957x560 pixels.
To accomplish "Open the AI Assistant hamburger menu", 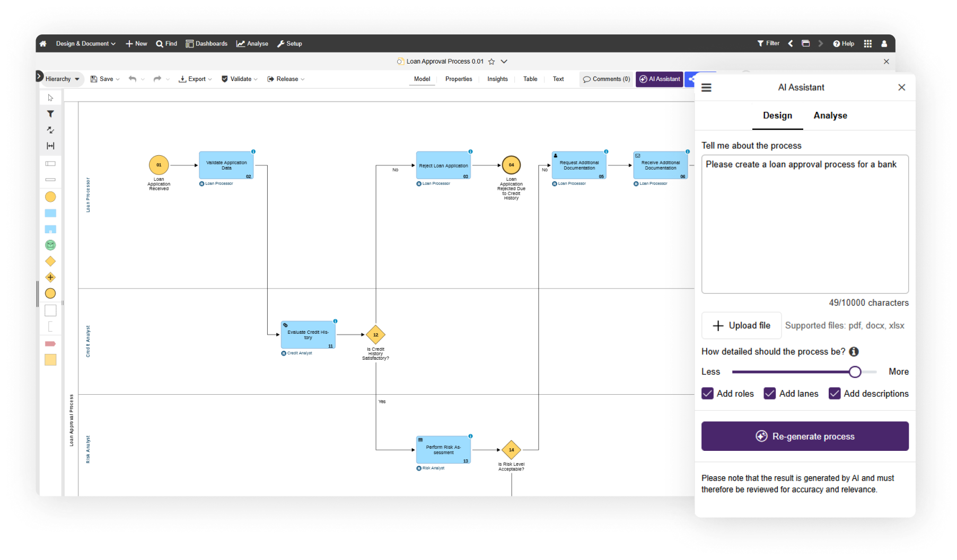I will pos(706,87).
